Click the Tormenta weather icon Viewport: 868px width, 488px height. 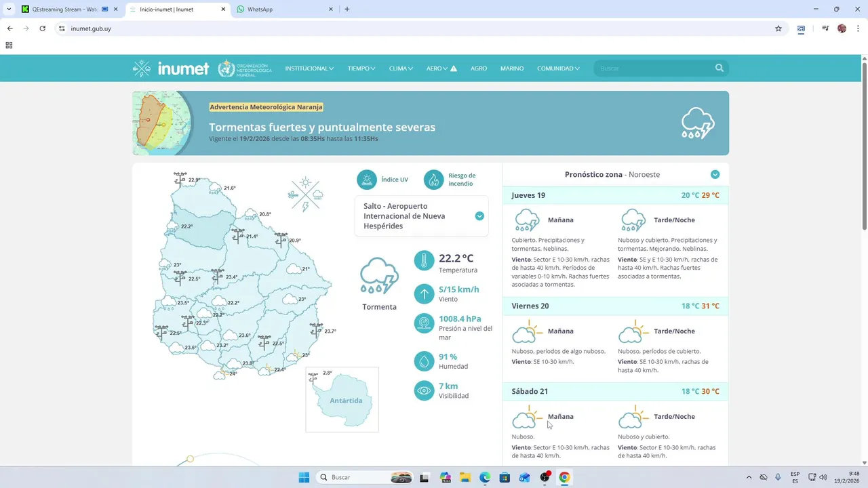click(379, 275)
